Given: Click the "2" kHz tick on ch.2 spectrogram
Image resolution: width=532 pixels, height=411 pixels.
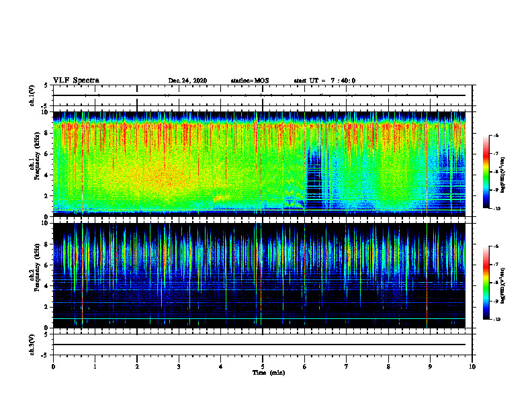Looking at the screenshot, I should point(47,307).
